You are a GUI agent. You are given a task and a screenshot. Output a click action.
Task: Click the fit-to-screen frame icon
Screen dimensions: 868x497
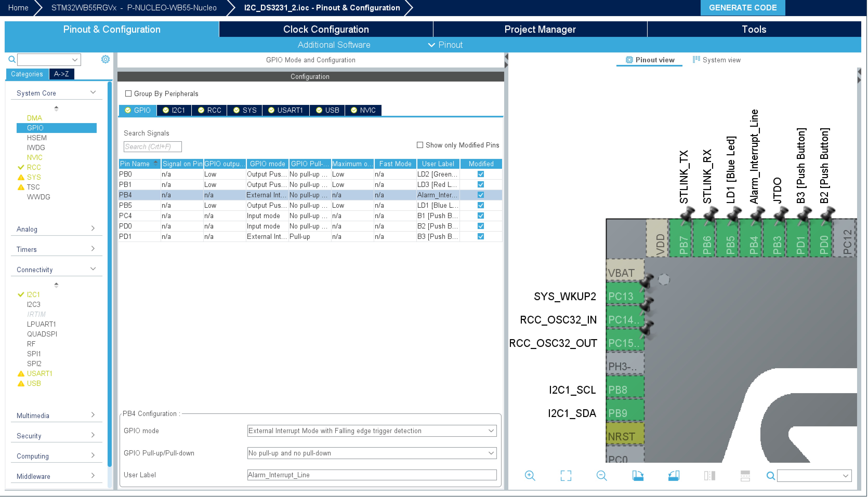coord(566,475)
